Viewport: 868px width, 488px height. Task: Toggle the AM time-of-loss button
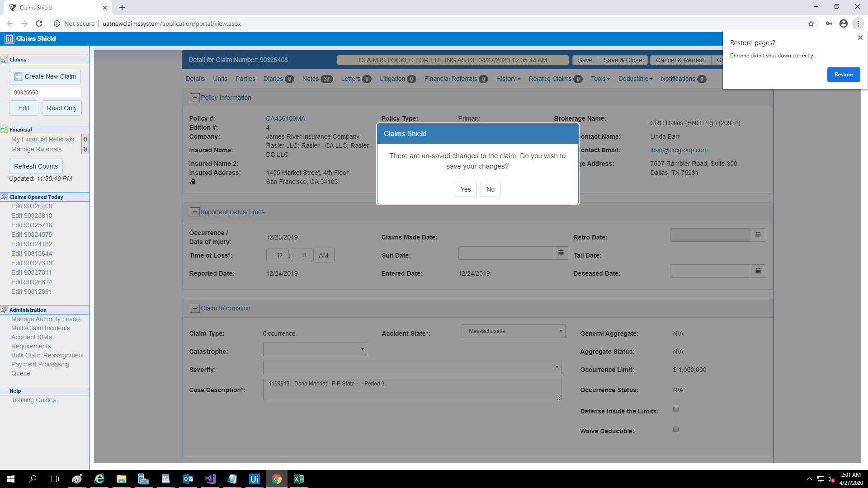coord(324,255)
